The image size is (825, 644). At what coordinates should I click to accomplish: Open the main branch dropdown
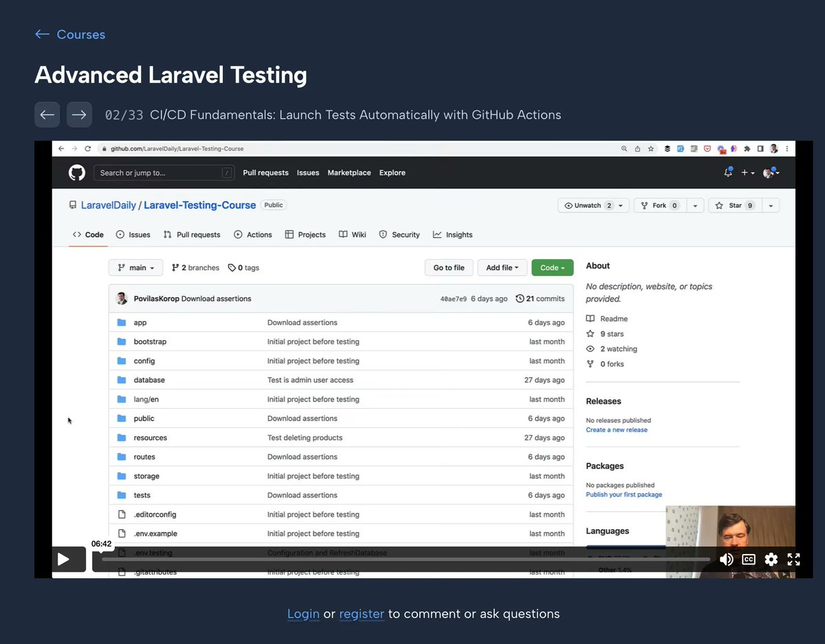pyautogui.click(x=136, y=268)
